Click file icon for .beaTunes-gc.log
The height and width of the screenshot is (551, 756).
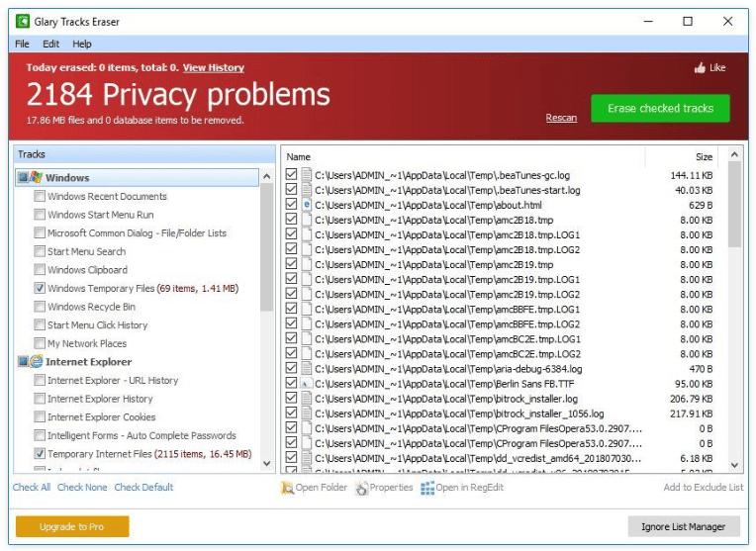click(x=306, y=175)
